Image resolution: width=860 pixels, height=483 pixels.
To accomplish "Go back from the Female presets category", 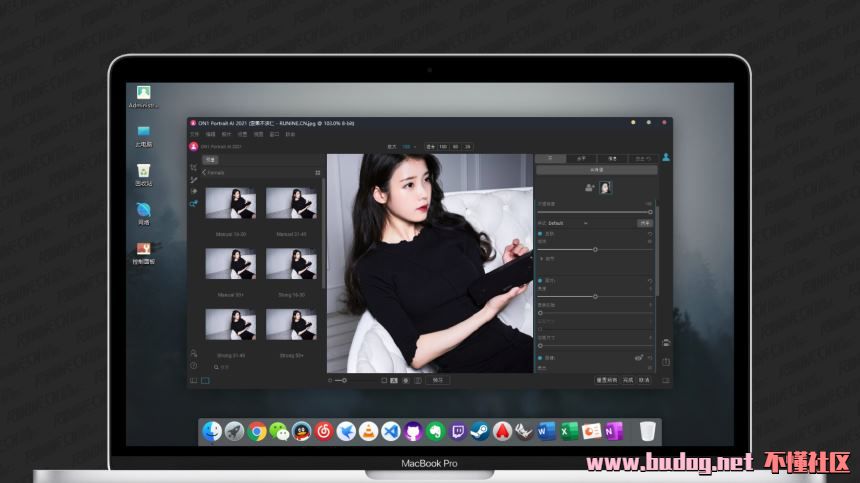I will coord(203,172).
